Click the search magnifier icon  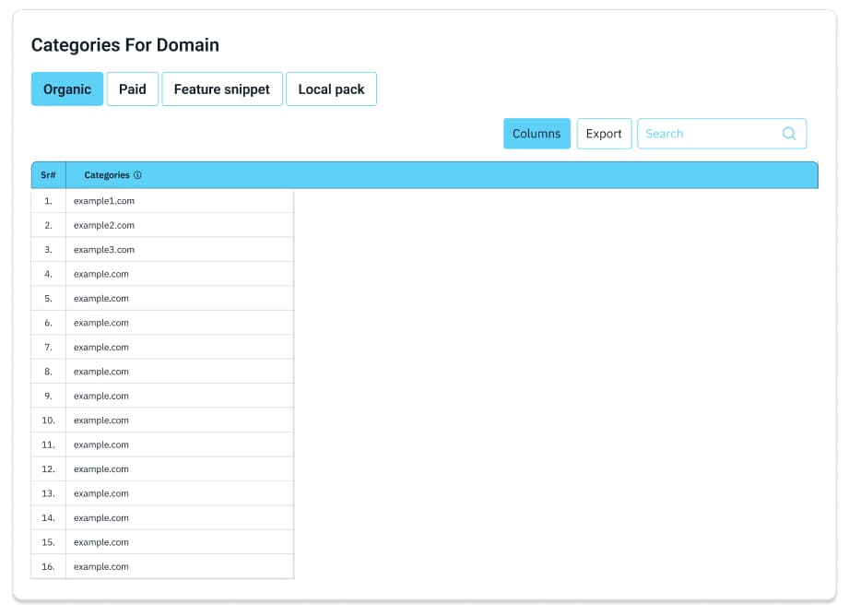click(x=789, y=134)
